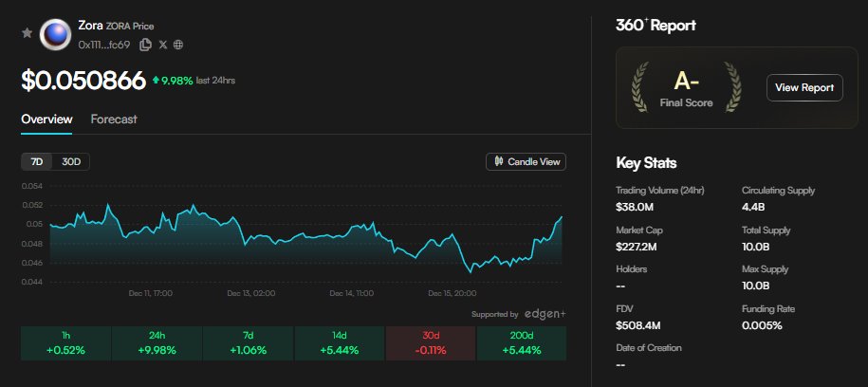Click the Dec 13, 02:00 axis label

(x=251, y=293)
